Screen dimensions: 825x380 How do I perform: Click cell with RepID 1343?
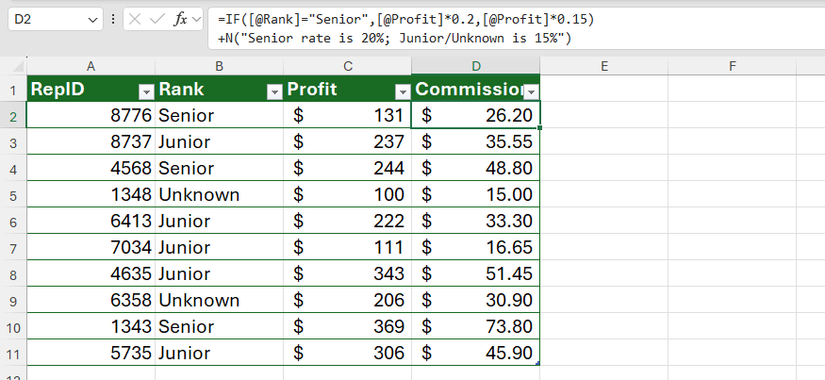[x=91, y=326]
